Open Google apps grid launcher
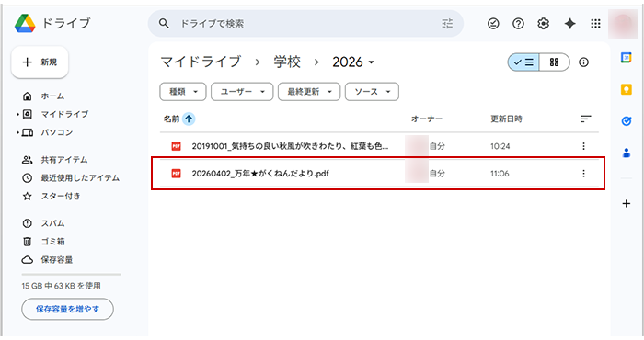Image resolution: width=644 pixels, height=340 pixels. point(595,24)
